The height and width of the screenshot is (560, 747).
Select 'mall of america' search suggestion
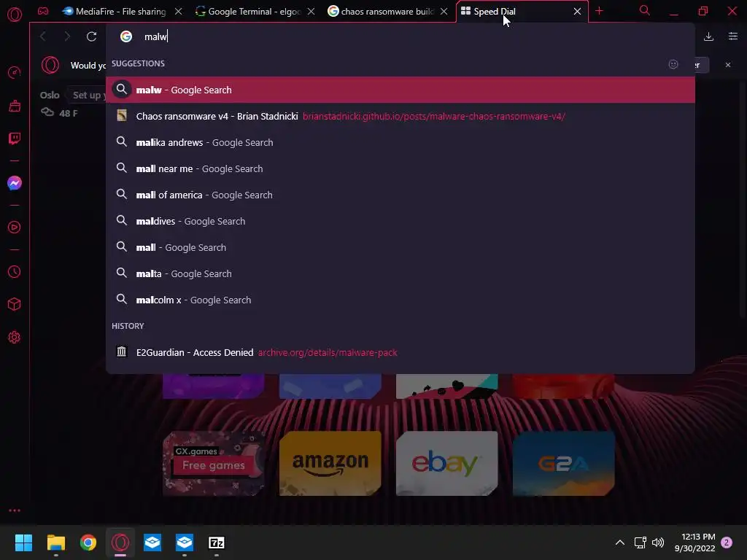click(400, 195)
